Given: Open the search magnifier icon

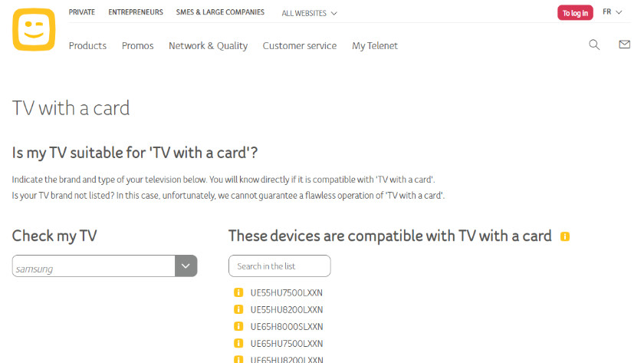Looking at the screenshot, I should click(594, 45).
